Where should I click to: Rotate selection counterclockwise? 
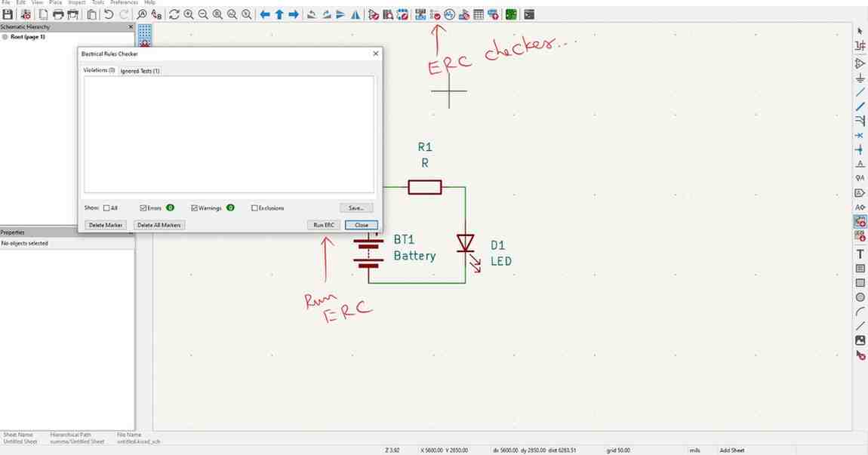click(x=312, y=15)
